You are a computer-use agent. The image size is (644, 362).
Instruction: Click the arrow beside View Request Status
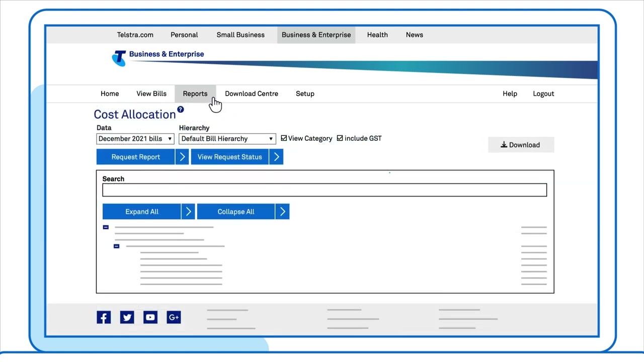pyautogui.click(x=276, y=157)
